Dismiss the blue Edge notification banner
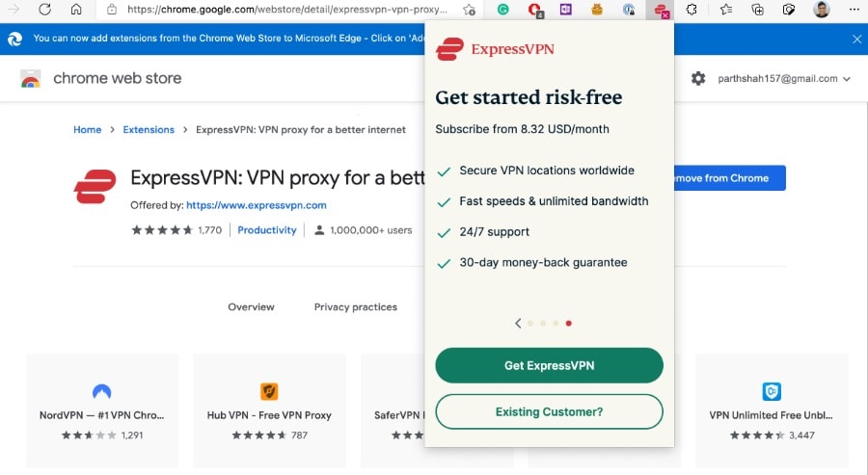This screenshot has height=475, width=868. [857, 40]
